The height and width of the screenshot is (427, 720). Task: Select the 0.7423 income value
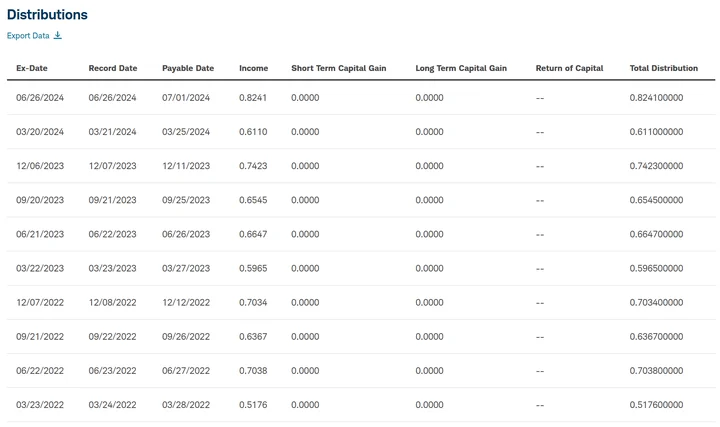[x=253, y=166]
